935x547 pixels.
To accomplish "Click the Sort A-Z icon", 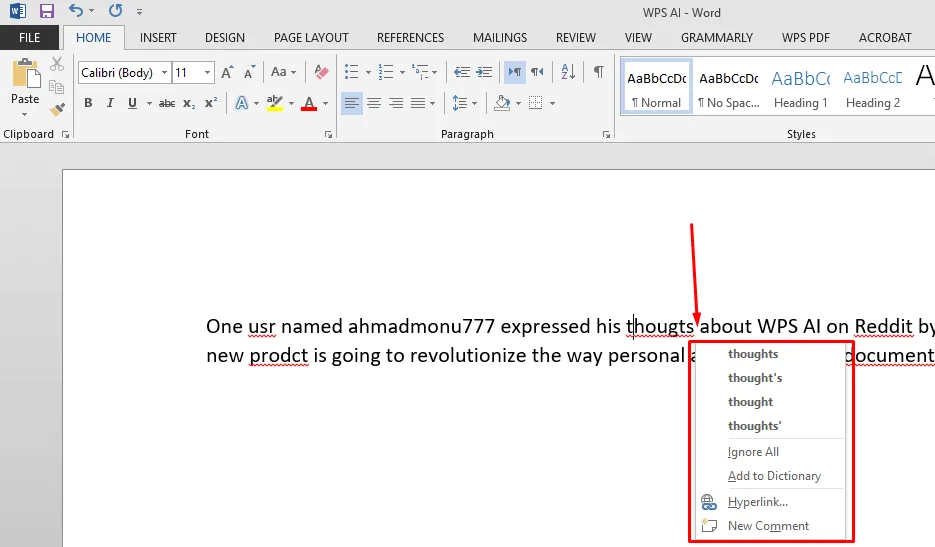I will coord(568,72).
